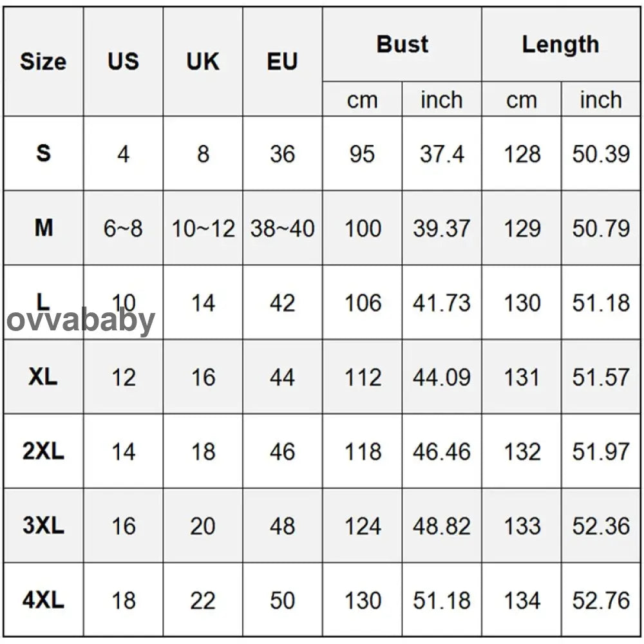Viewport: 644px width, 644px height.
Task: Select the 2XL size row label
Action: (x=43, y=451)
